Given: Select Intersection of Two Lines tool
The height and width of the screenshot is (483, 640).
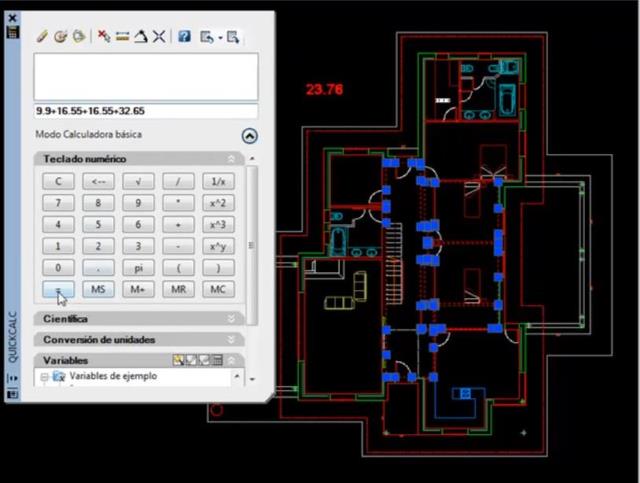Looking at the screenshot, I should click(x=159, y=37).
